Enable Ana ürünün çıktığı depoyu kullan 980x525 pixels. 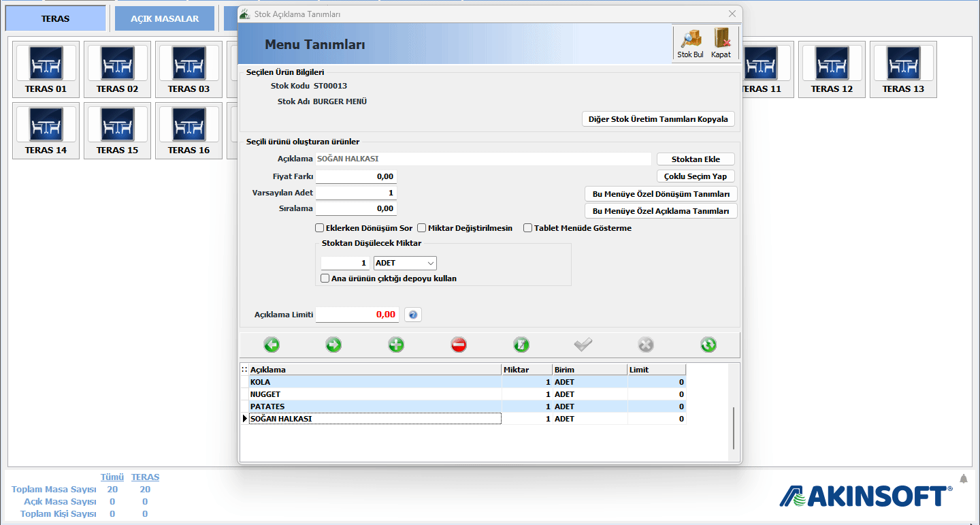point(325,279)
